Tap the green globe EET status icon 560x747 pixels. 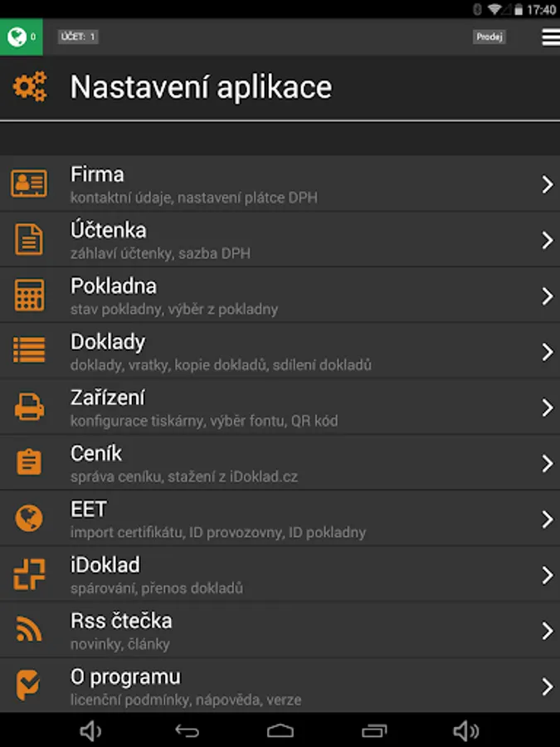[x=17, y=37]
